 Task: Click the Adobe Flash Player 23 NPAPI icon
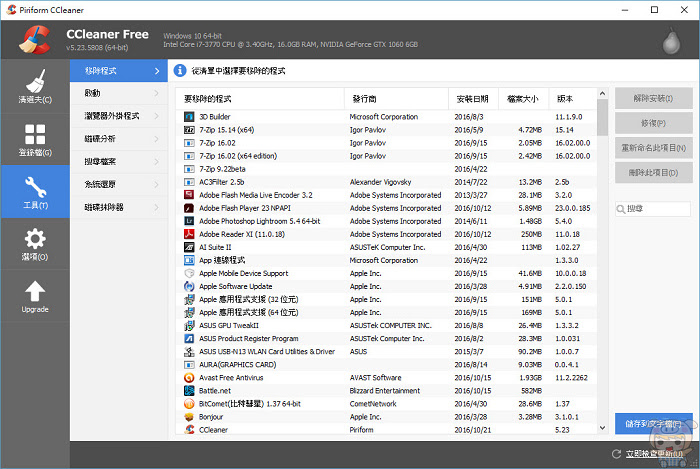(189, 208)
